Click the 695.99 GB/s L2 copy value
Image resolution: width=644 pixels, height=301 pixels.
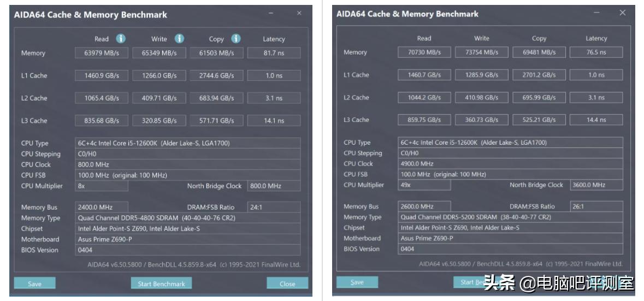[x=539, y=97]
